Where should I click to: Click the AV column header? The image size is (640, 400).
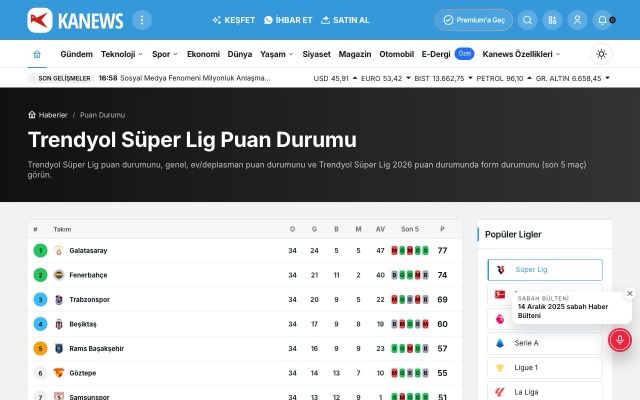(x=380, y=229)
